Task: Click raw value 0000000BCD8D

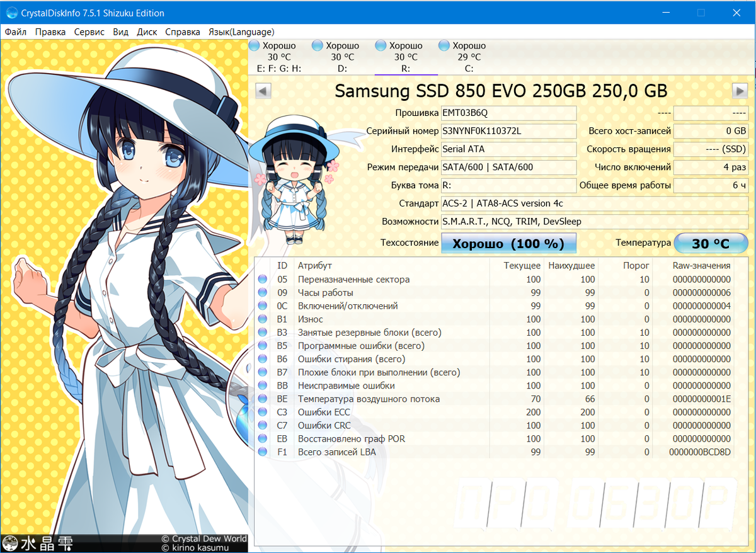Action: (701, 452)
